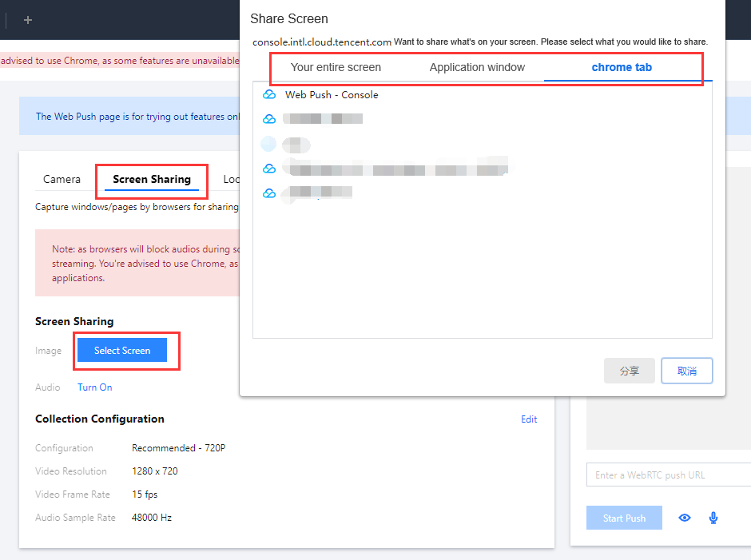Open the Screen Sharing tab
The image size is (751, 560).
pos(152,179)
